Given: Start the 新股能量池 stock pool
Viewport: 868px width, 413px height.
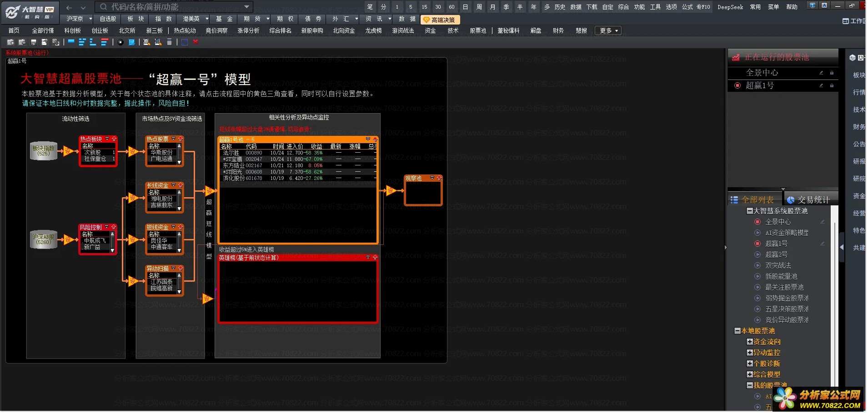Looking at the screenshot, I should click(758, 276).
